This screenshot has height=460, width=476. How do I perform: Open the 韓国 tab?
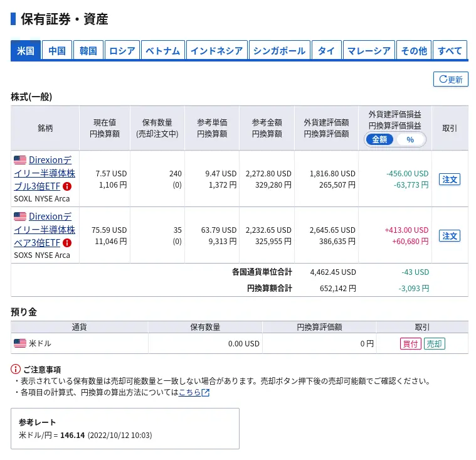[88, 50]
